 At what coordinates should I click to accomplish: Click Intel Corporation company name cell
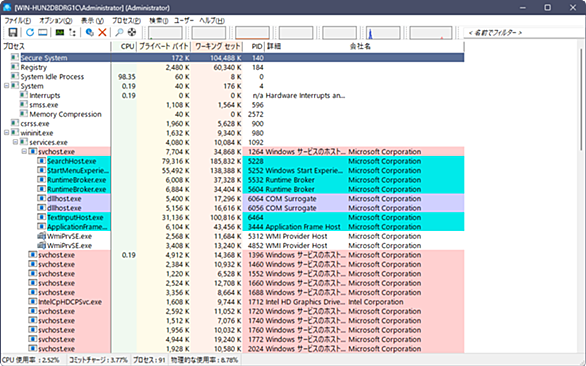tap(376, 302)
